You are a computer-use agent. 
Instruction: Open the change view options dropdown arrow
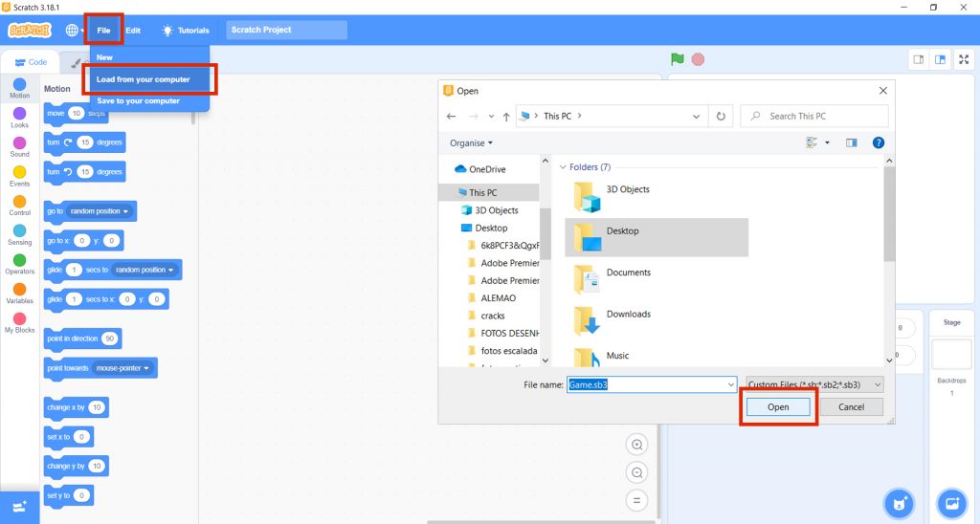(827, 143)
